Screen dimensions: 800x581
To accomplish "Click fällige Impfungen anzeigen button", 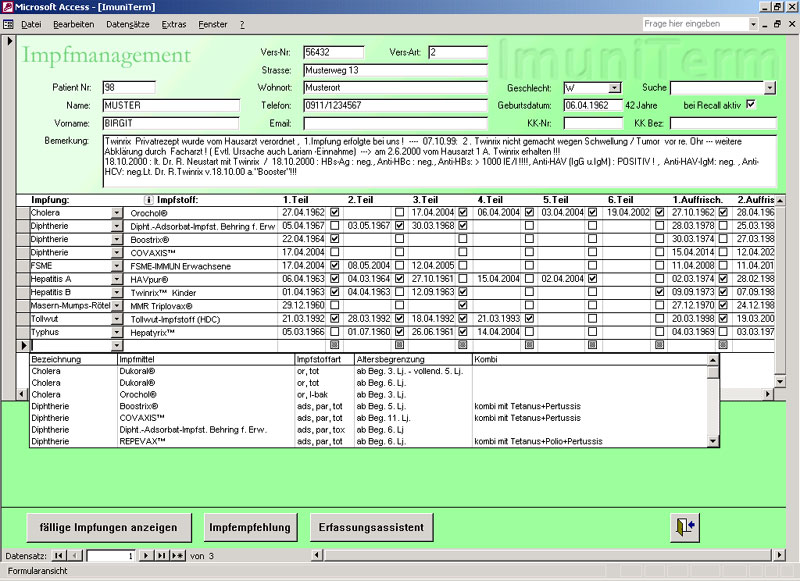I will click(109, 527).
